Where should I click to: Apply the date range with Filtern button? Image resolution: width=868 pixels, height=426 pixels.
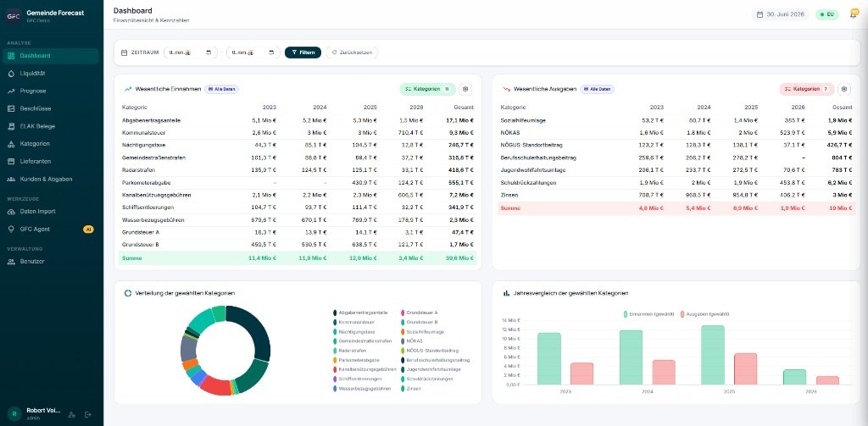[303, 53]
